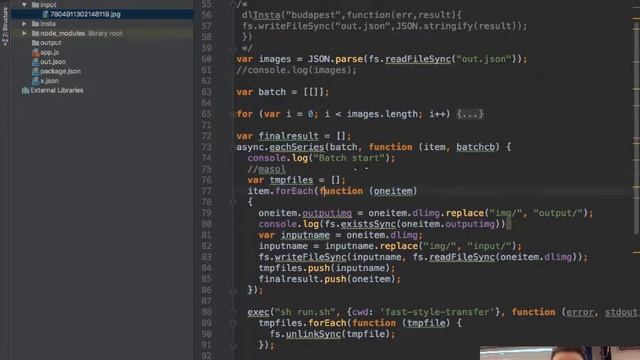640x360 pixels.
Task: Collapse fold marker at line 78
Action: click(233, 202)
